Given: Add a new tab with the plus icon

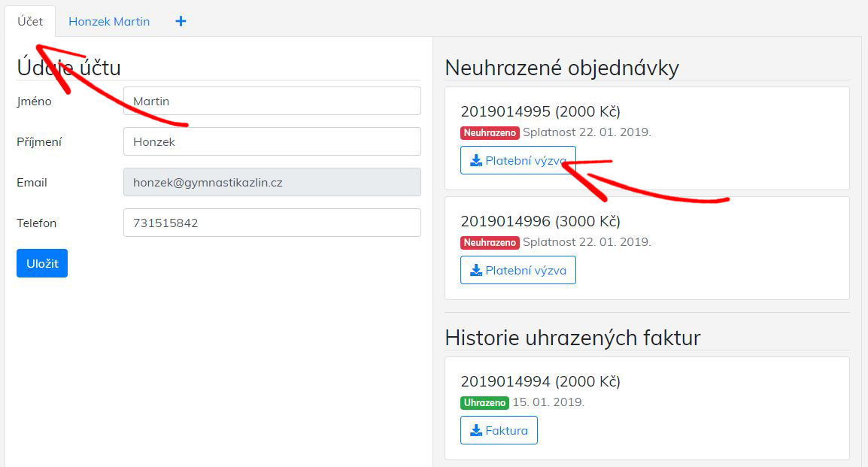Looking at the screenshot, I should (181, 21).
